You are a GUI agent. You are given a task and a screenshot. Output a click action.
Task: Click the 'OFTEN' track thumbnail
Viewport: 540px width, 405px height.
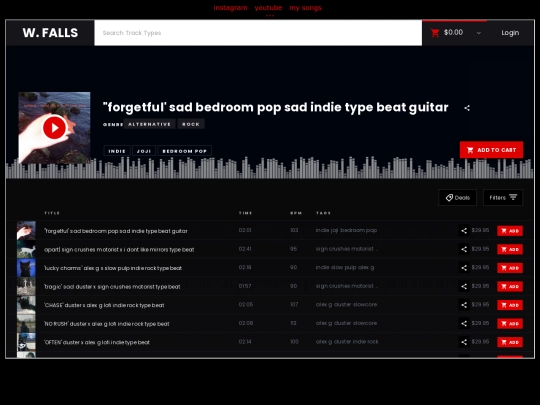pos(26,342)
